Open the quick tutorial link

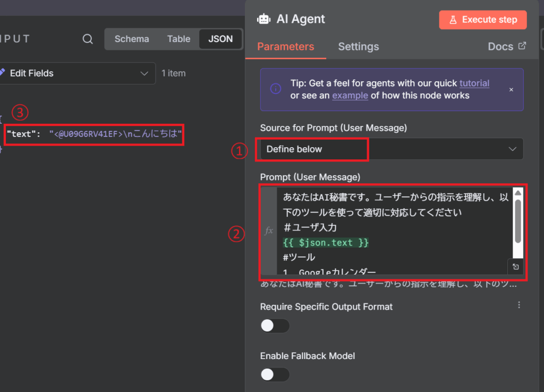[474, 83]
